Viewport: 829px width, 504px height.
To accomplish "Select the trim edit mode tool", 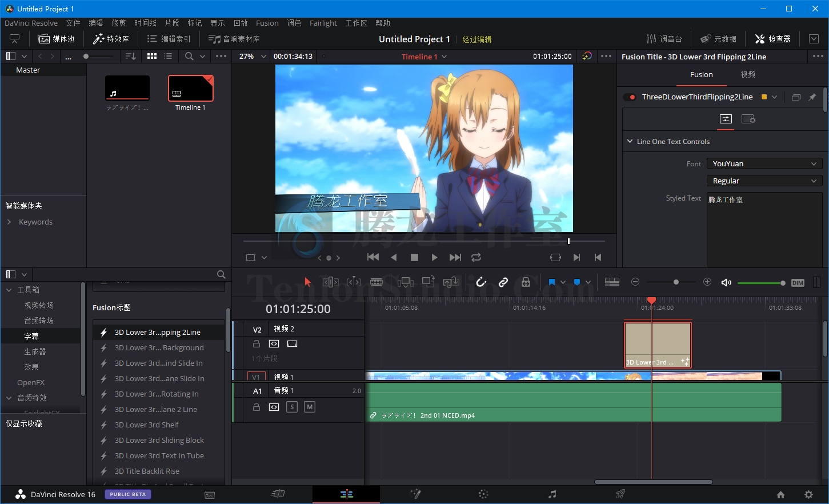I will [x=331, y=282].
